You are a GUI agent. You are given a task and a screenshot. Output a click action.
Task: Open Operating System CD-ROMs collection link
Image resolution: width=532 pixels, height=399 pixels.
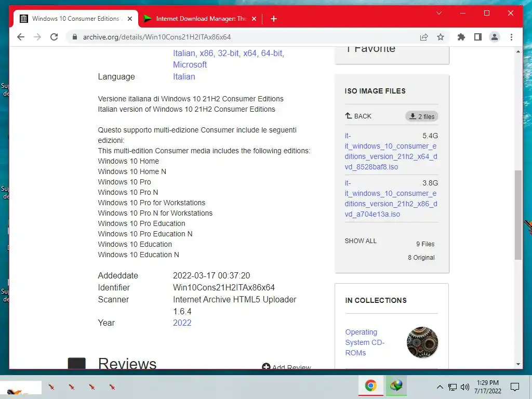pyautogui.click(x=365, y=342)
